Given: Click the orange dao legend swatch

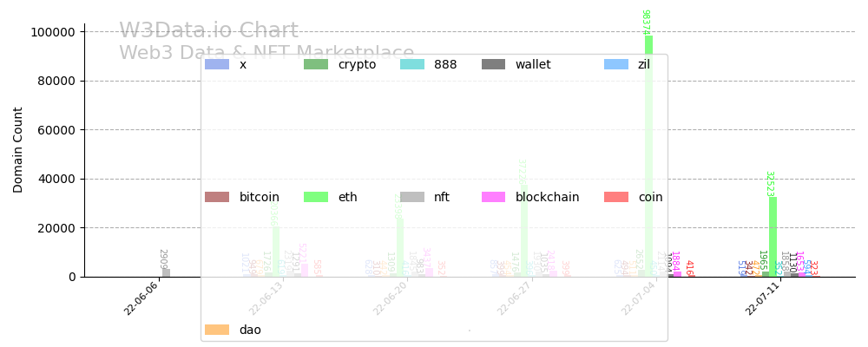Looking at the screenshot, I should (x=217, y=330).
